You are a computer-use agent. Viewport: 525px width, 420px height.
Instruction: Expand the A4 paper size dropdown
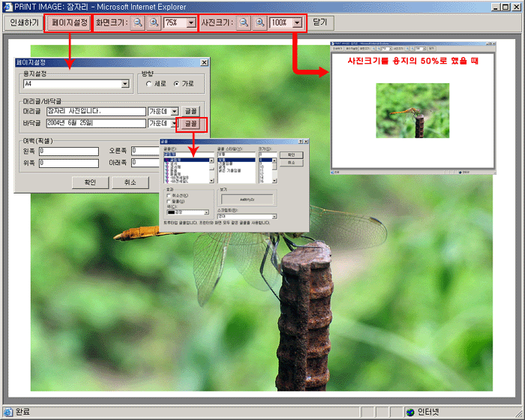tap(124, 85)
